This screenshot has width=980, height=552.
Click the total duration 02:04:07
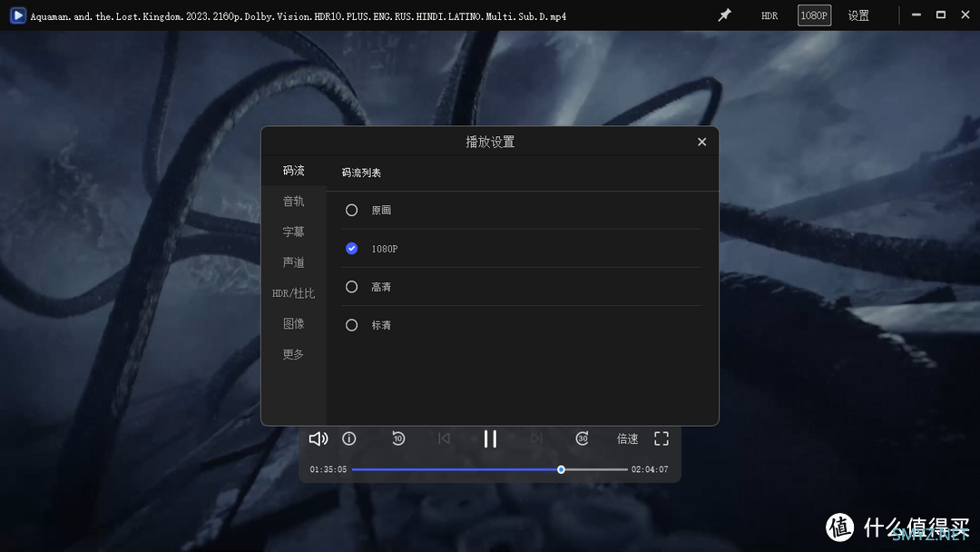[x=650, y=469]
